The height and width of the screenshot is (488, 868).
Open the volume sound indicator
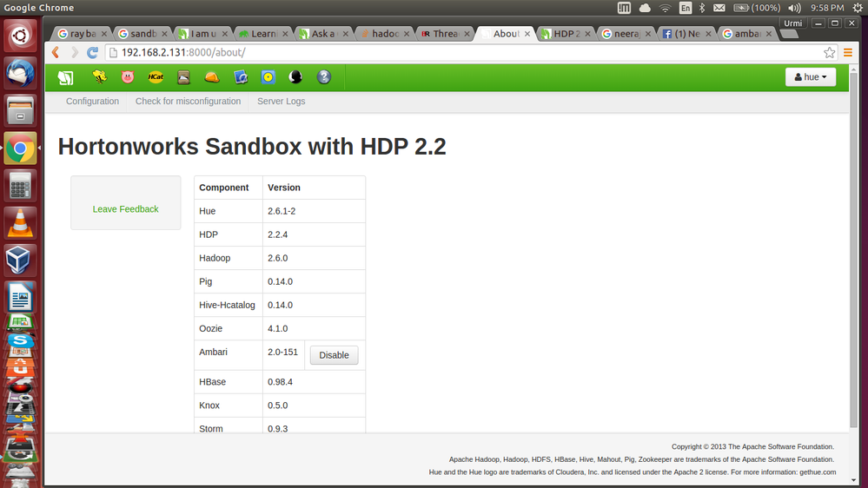coord(794,8)
